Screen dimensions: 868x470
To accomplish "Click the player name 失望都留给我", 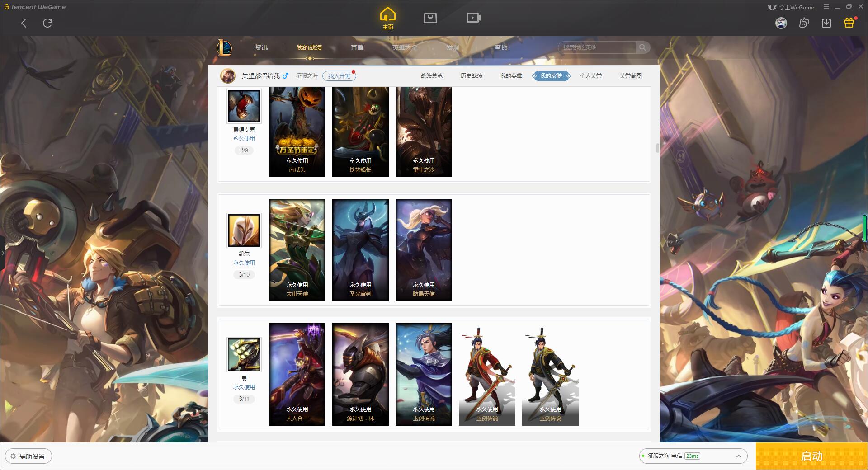I will (x=261, y=76).
